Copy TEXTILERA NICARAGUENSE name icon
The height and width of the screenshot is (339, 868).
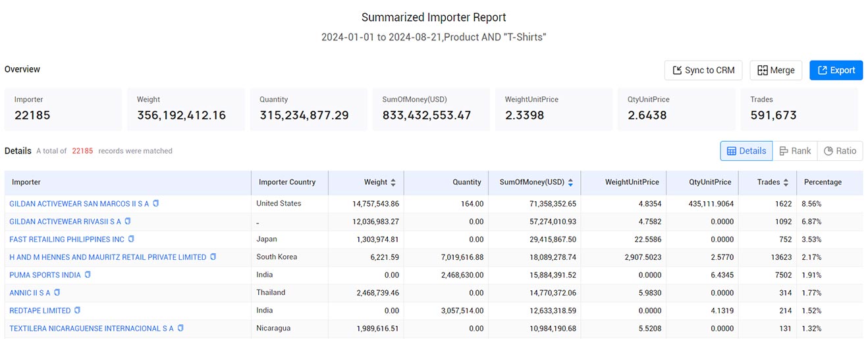click(180, 328)
